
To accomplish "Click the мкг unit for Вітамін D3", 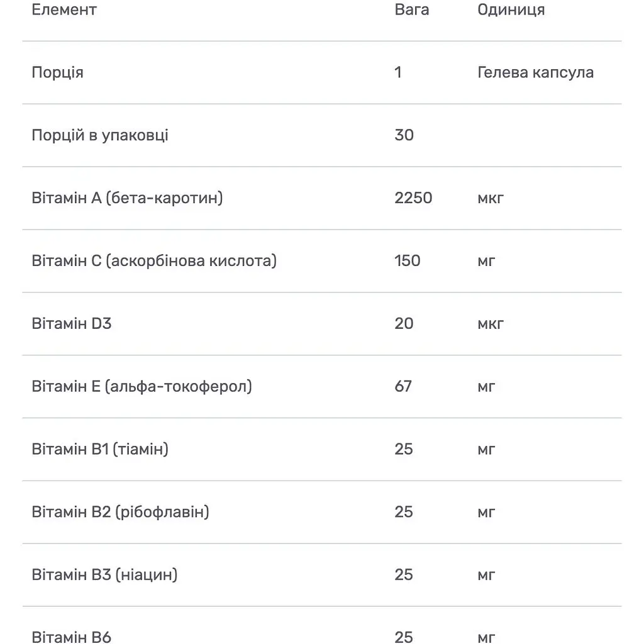I will [x=491, y=325].
